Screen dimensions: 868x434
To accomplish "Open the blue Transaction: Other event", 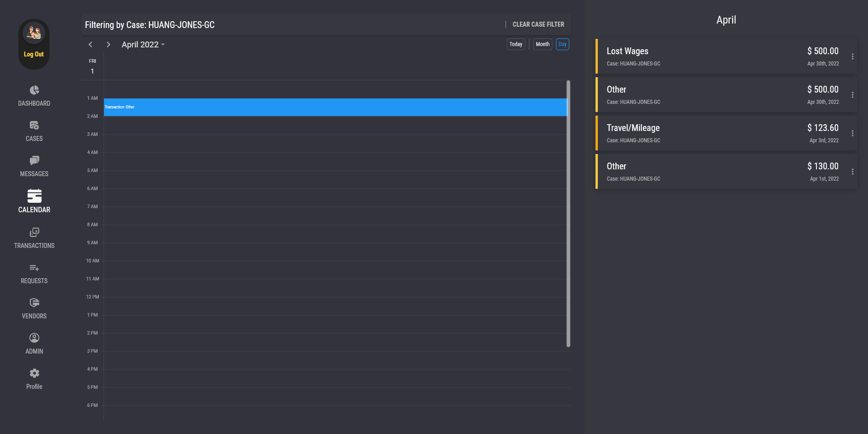I will 335,107.
